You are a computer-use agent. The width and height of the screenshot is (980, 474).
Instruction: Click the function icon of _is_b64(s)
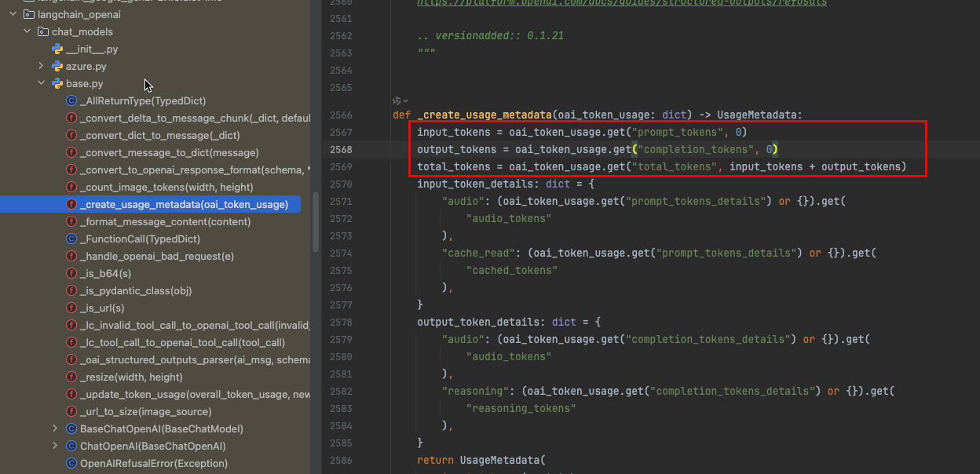[x=71, y=273]
